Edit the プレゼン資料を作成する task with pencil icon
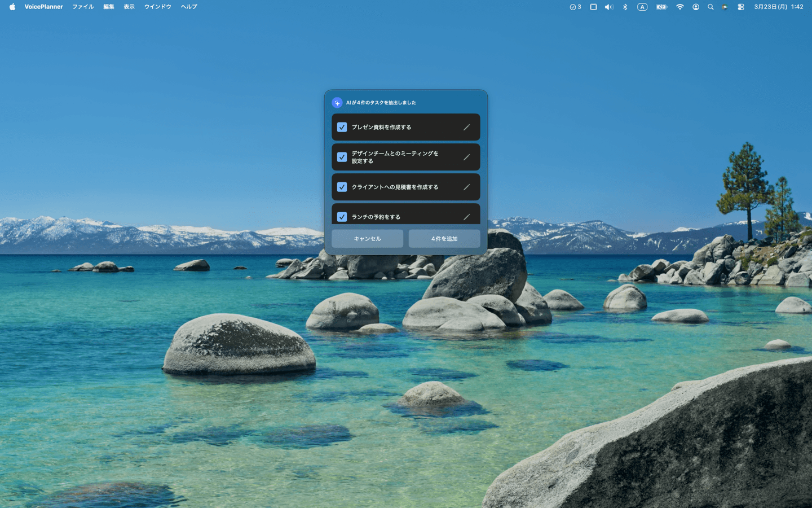Screen dimensions: 812x508 466,128
